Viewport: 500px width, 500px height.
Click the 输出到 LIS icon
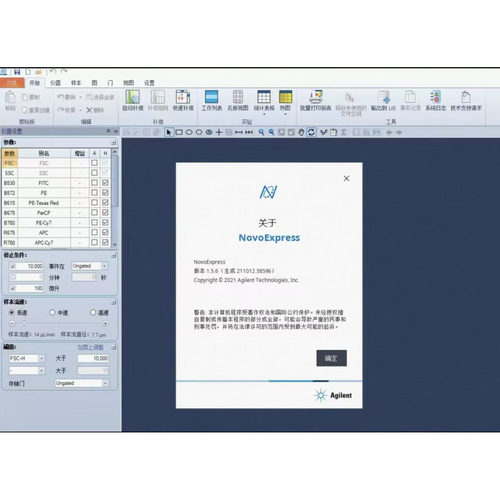383,97
